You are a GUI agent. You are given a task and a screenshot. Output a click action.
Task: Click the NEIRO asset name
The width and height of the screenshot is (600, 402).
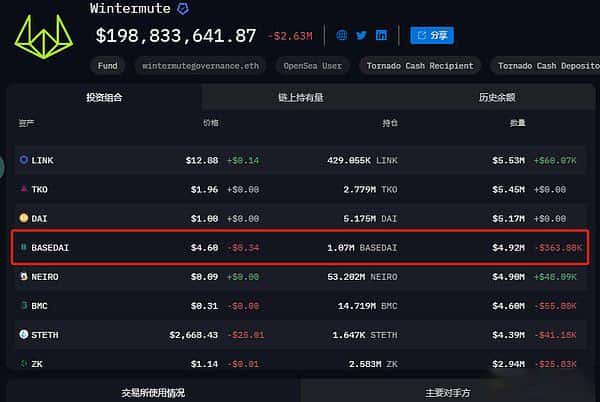pyautogui.click(x=45, y=277)
